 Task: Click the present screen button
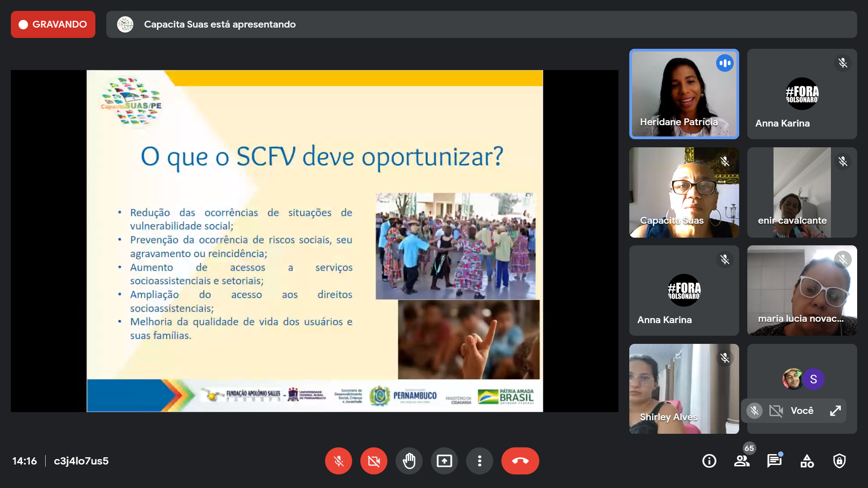pyautogui.click(x=444, y=461)
